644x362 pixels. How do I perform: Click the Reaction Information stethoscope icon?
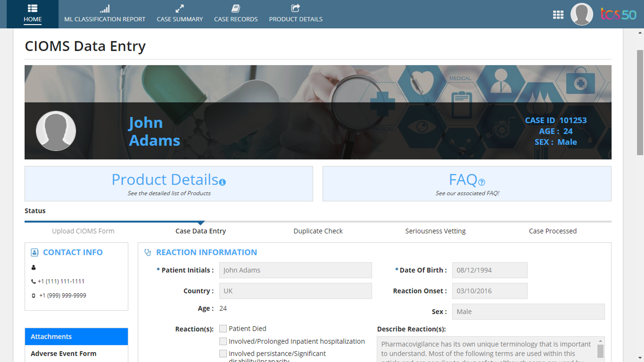pos(148,252)
